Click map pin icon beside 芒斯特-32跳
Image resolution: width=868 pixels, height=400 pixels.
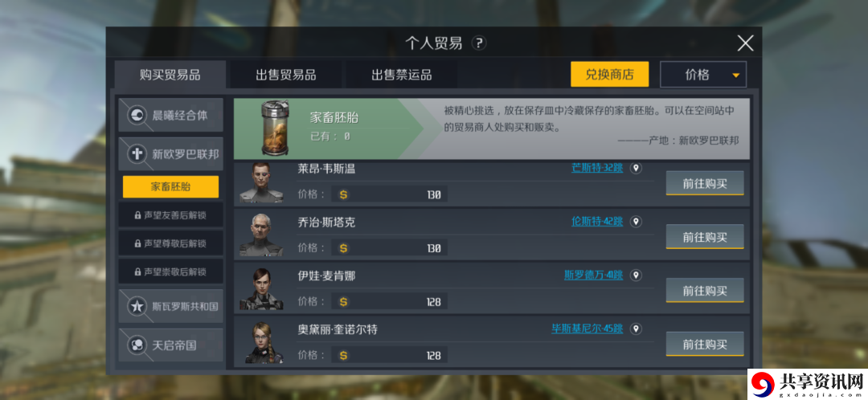point(636,168)
